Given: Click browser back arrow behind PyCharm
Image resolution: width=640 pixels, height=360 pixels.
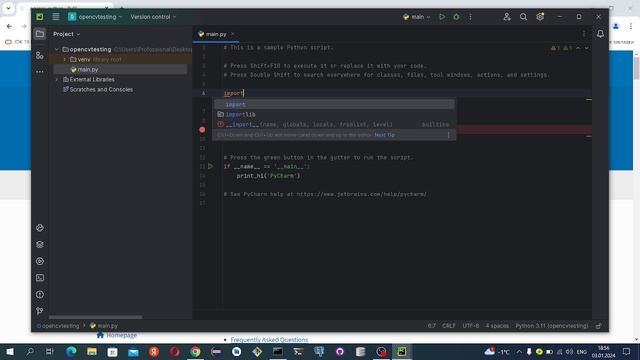Looking at the screenshot, I should pos(9,26).
